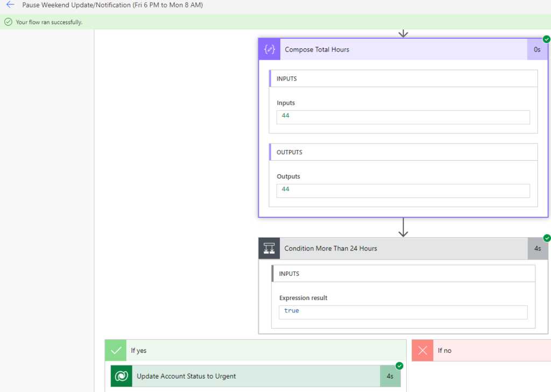Select the Inputs field showing 44
551x392 pixels.
(403, 117)
